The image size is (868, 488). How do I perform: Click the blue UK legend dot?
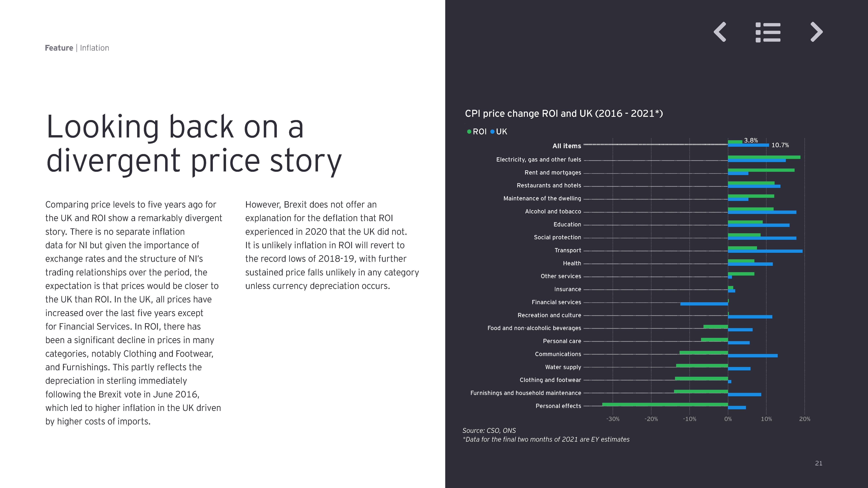[492, 132]
